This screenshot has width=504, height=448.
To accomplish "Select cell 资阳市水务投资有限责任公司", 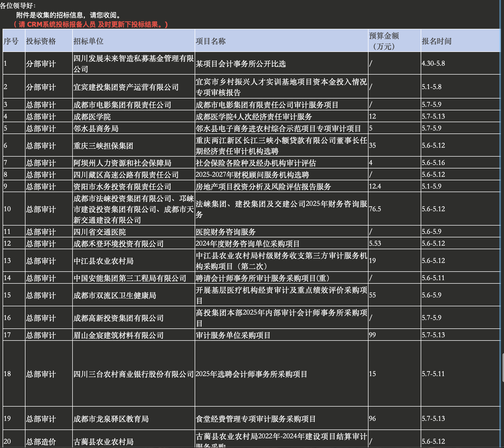I will click(134, 186).
